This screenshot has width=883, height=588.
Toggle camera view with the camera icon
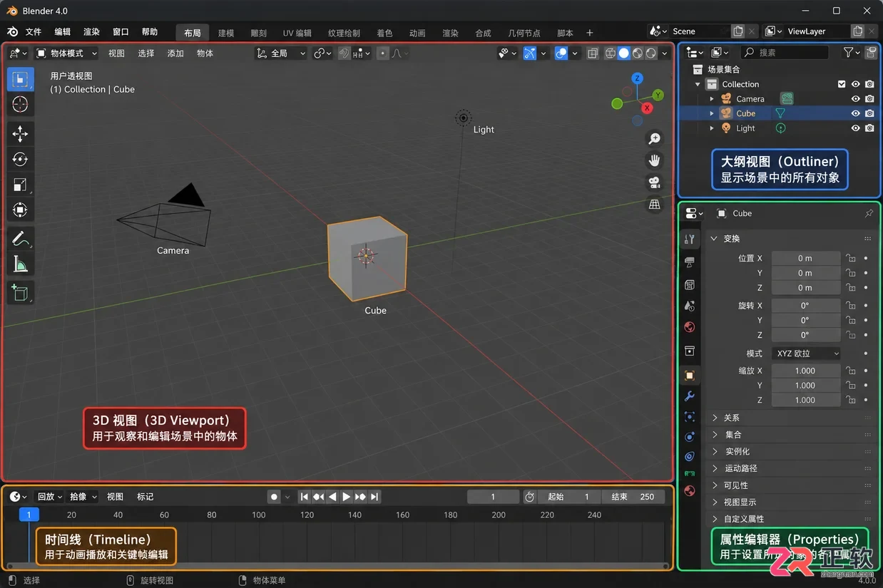(654, 182)
